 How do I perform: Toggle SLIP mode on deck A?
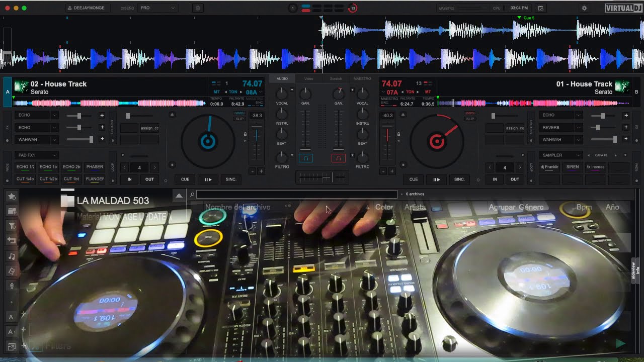click(x=239, y=119)
